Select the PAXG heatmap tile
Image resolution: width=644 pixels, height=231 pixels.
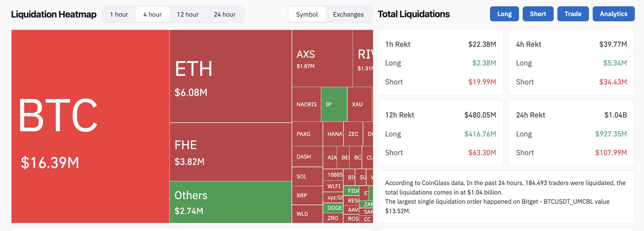click(x=307, y=134)
